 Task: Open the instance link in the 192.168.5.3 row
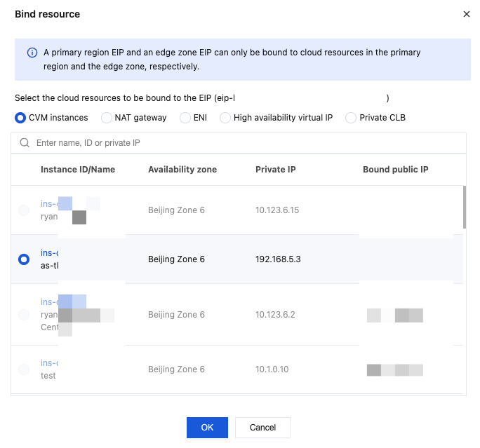[x=50, y=253]
